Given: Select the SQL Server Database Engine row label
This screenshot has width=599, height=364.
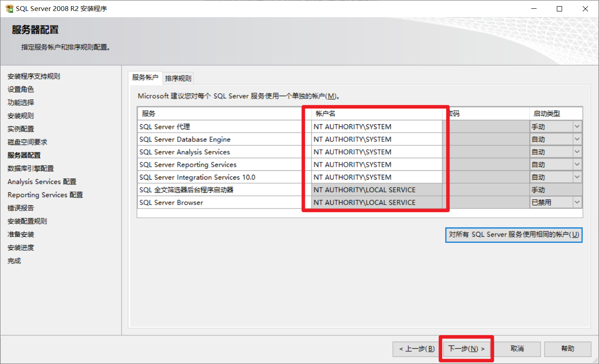Looking at the screenshot, I should click(185, 140).
